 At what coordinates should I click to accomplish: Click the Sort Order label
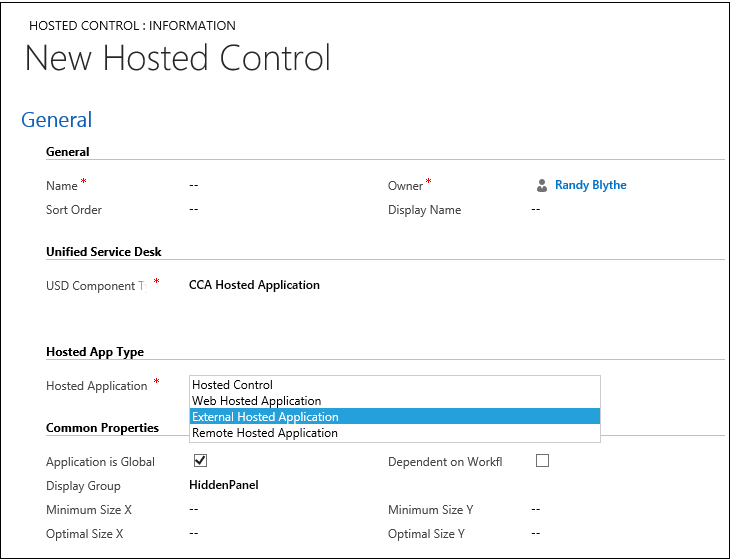click(74, 210)
